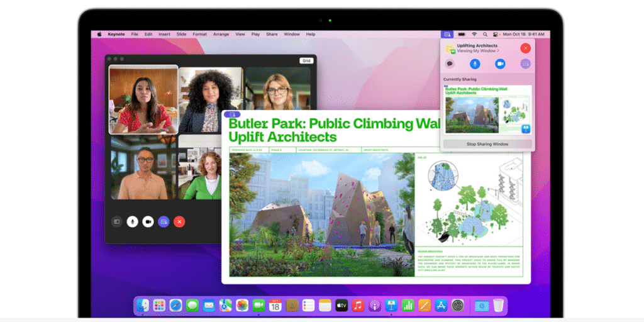Click the Wi-Fi status icon
644x322 pixels.
click(474, 35)
